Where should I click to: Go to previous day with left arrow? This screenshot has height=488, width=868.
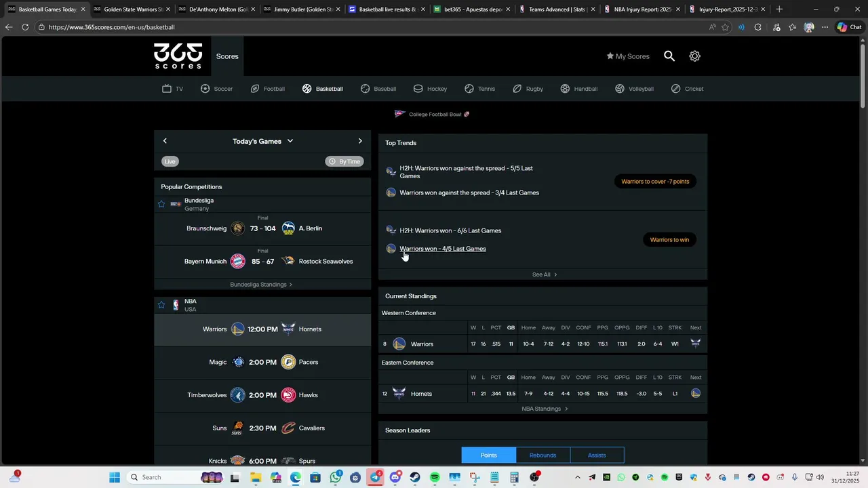(165, 141)
